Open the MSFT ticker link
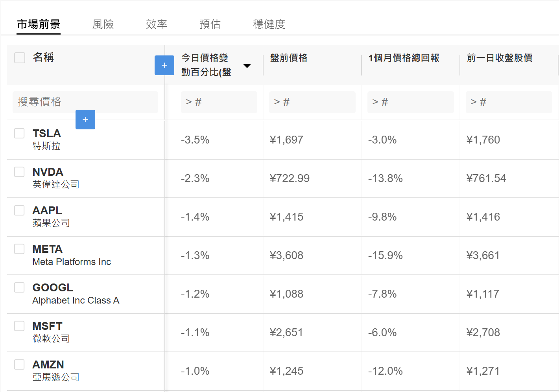559x392 pixels. click(x=48, y=326)
